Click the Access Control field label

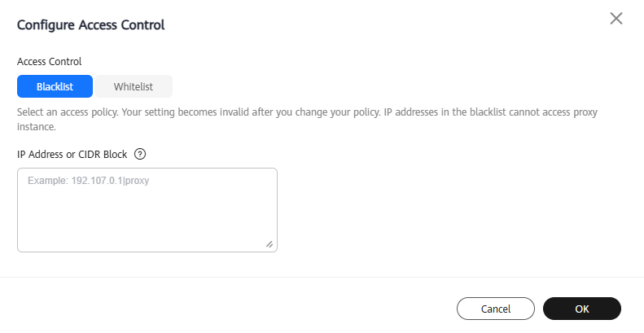[50, 62]
